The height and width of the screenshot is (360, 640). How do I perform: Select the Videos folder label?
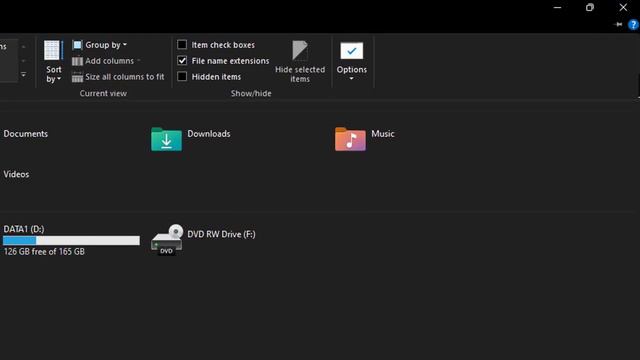click(16, 174)
